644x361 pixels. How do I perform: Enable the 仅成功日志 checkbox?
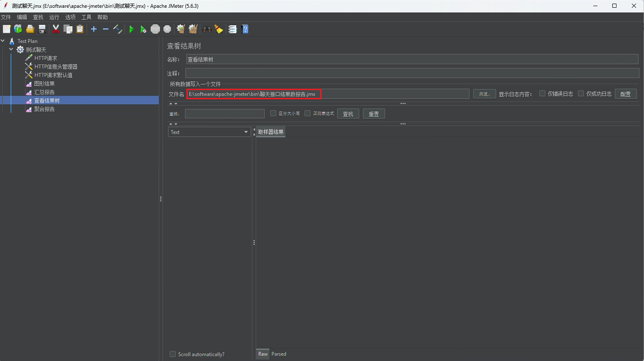coord(581,93)
